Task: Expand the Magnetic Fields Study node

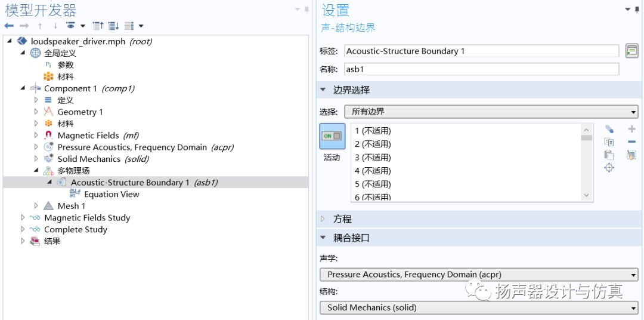Action: pos(23,217)
